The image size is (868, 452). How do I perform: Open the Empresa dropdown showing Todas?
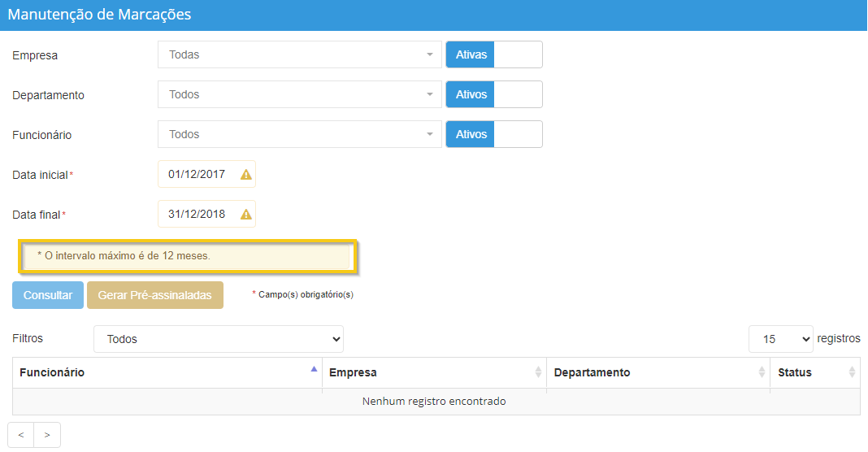click(x=299, y=54)
